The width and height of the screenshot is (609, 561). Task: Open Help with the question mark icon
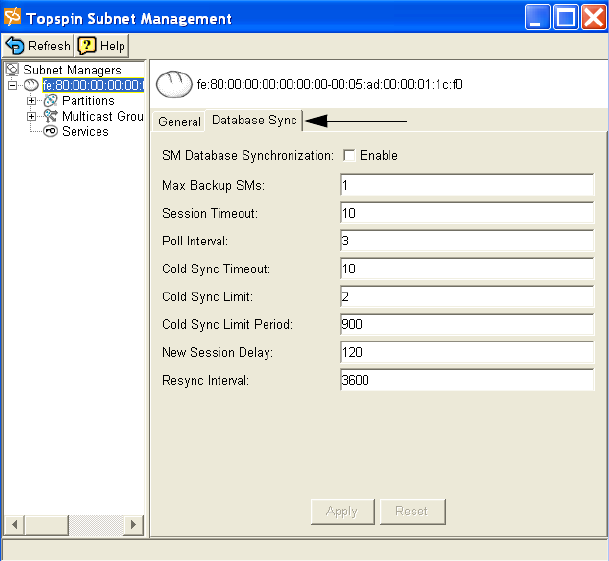coord(87,46)
